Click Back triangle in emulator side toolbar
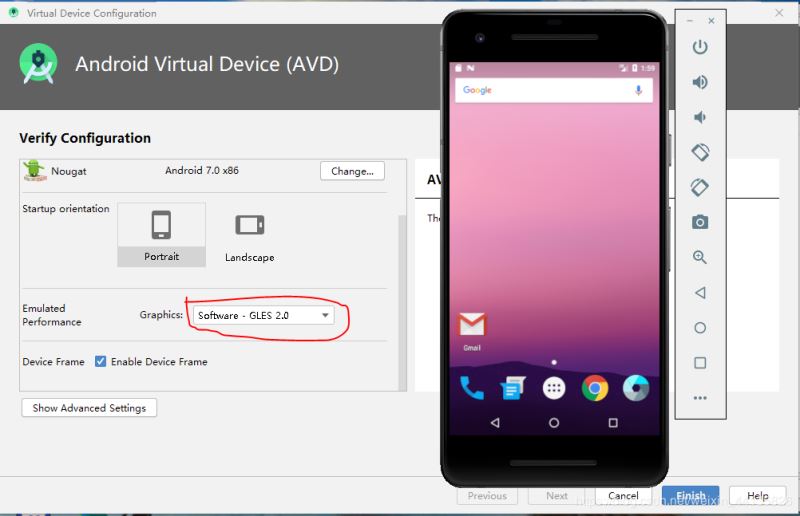 click(700, 292)
